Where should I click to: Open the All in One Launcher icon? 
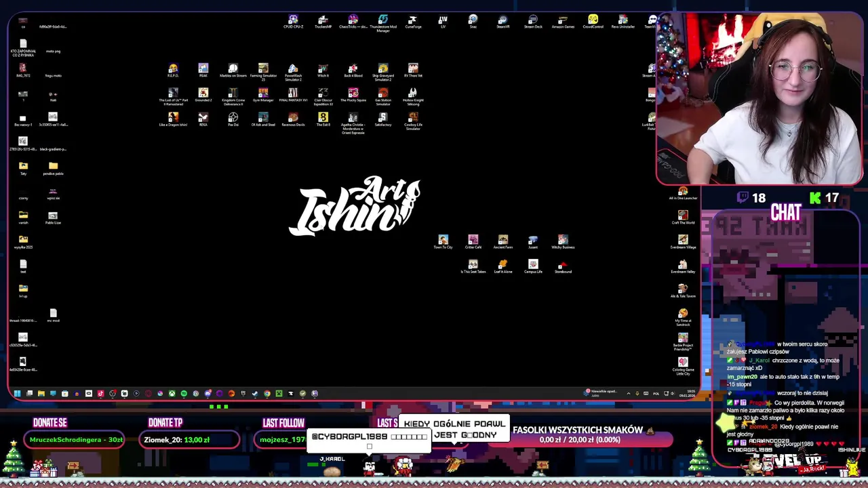click(x=683, y=193)
